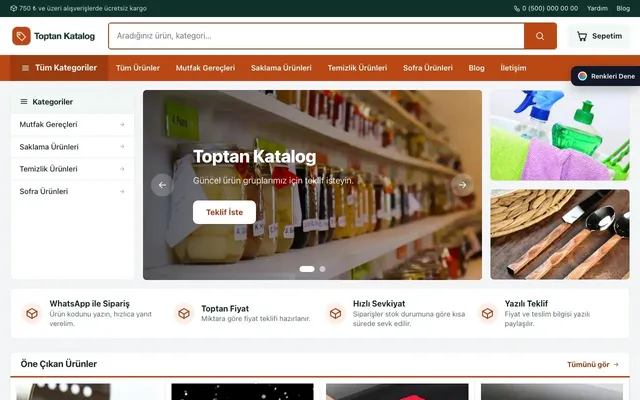Open the Sepetim shopping cart

pos(599,36)
